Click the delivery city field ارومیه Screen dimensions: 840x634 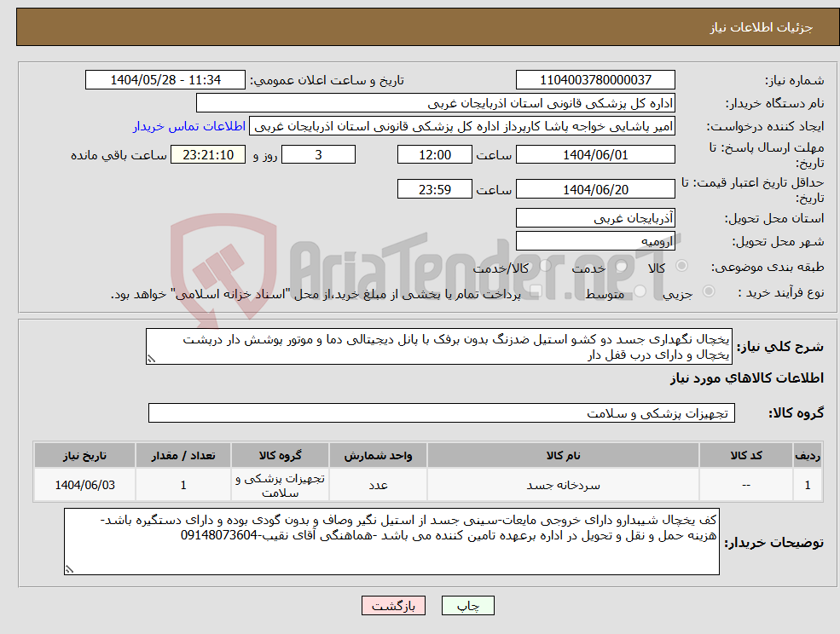click(595, 241)
